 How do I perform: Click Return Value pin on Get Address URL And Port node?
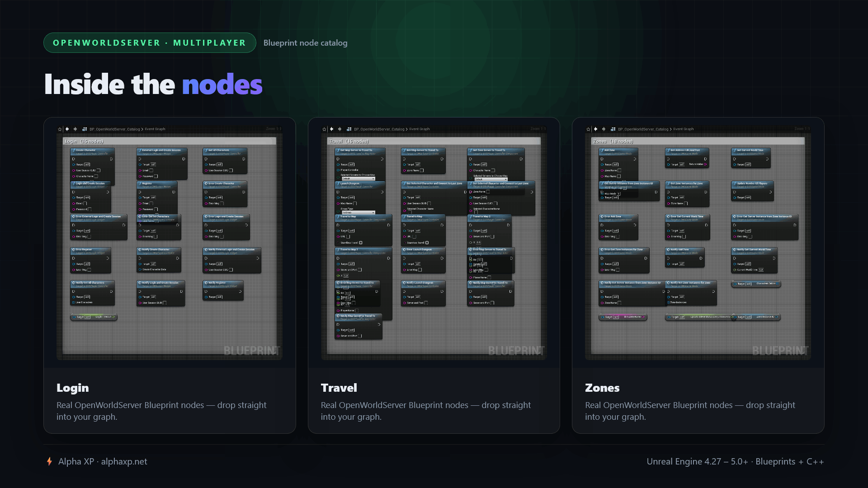coord(705,164)
